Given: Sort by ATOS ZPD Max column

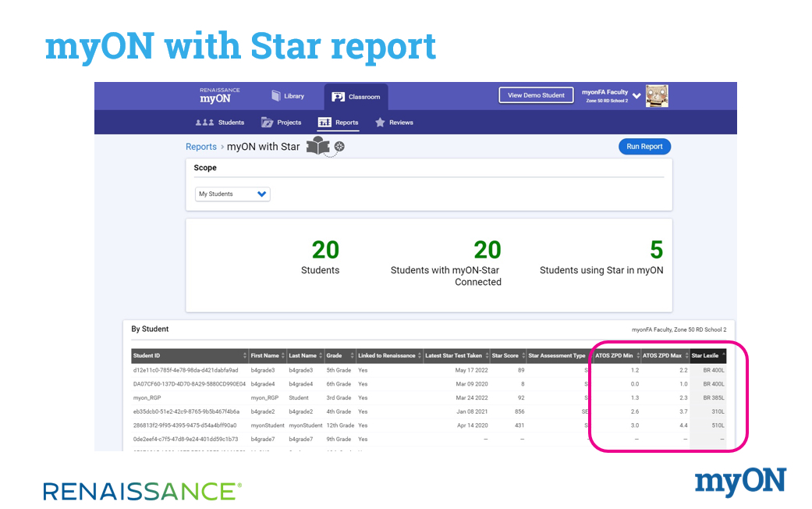Looking at the screenshot, I should tap(665, 355).
